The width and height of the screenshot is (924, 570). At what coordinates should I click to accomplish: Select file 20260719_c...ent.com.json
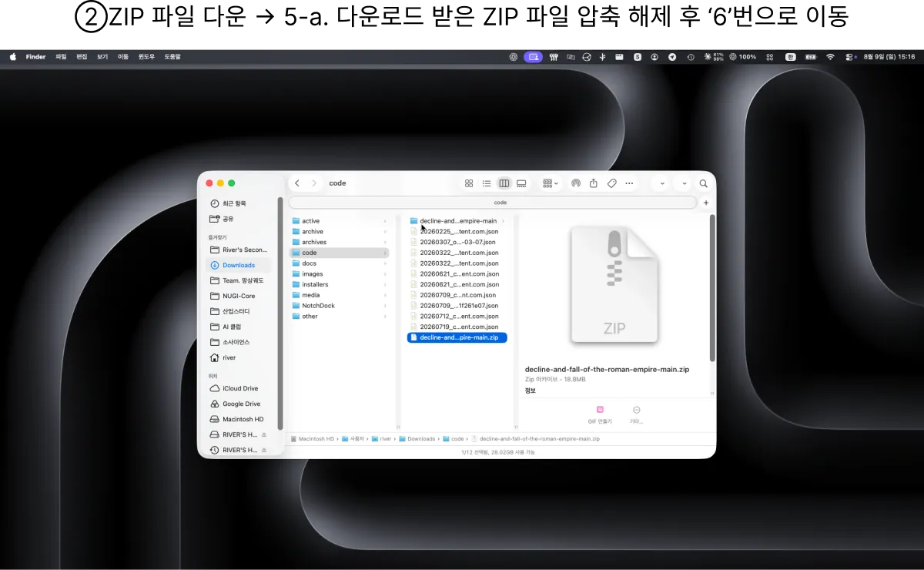tap(457, 327)
